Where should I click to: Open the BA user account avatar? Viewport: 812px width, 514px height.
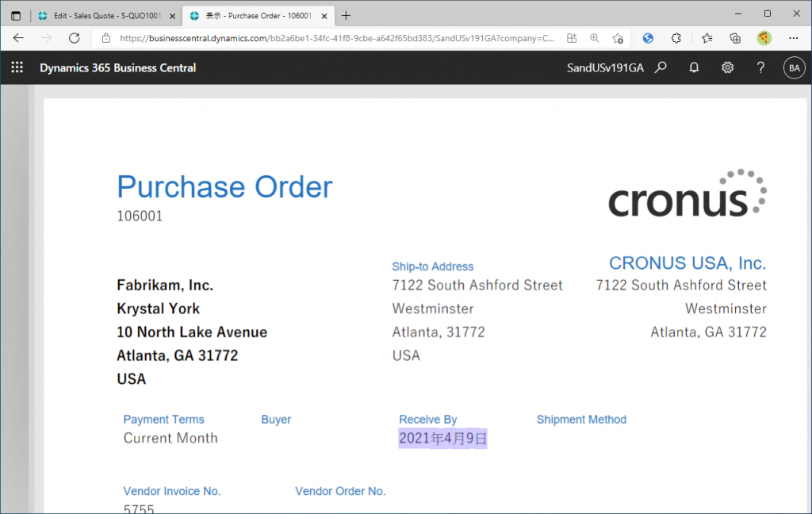click(794, 67)
